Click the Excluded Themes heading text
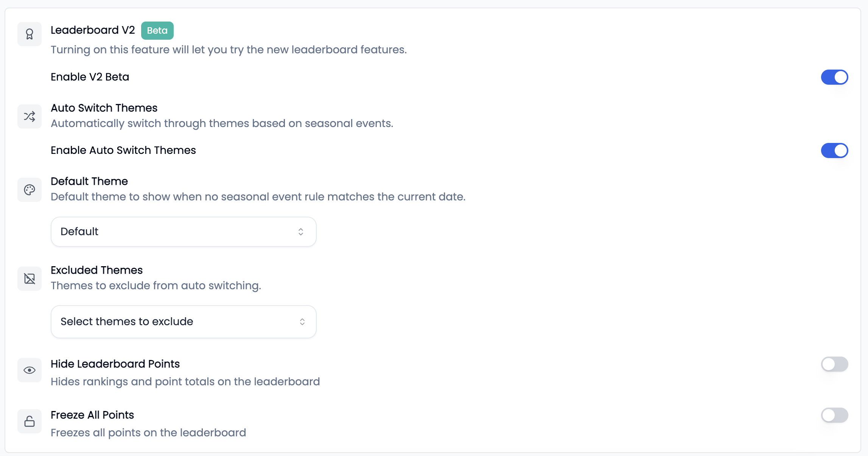Image resolution: width=868 pixels, height=456 pixels. pyautogui.click(x=96, y=270)
